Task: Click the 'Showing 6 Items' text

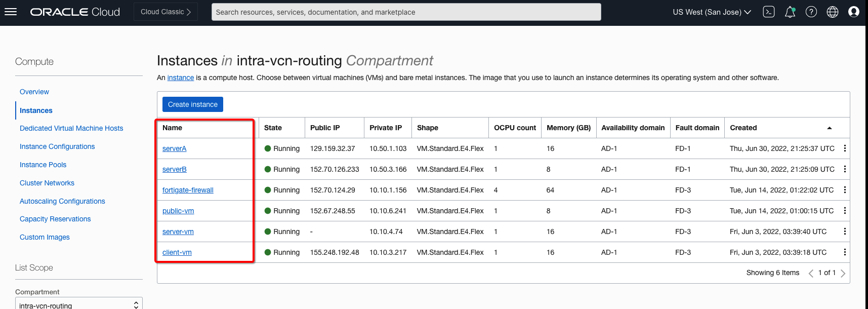Action: (773, 273)
